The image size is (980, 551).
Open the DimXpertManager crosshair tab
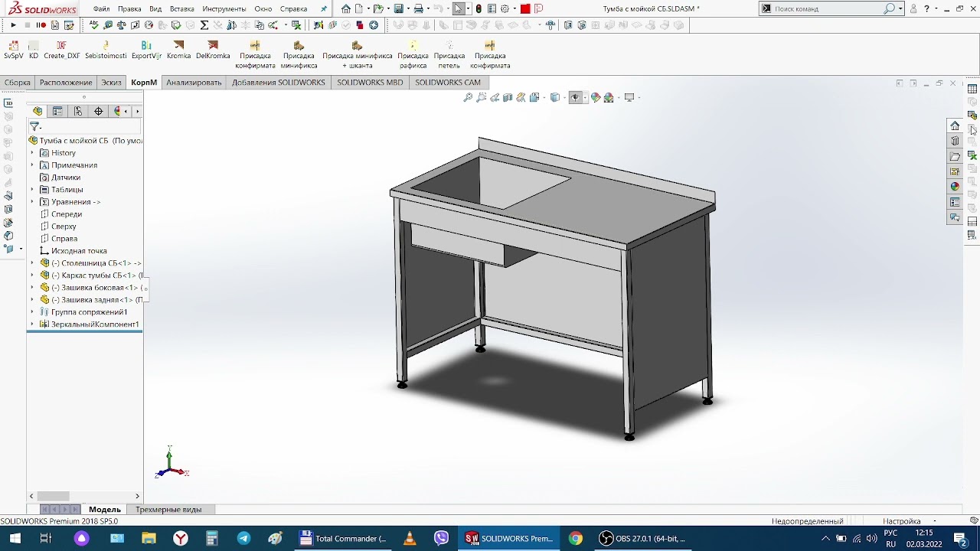[99, 112]
